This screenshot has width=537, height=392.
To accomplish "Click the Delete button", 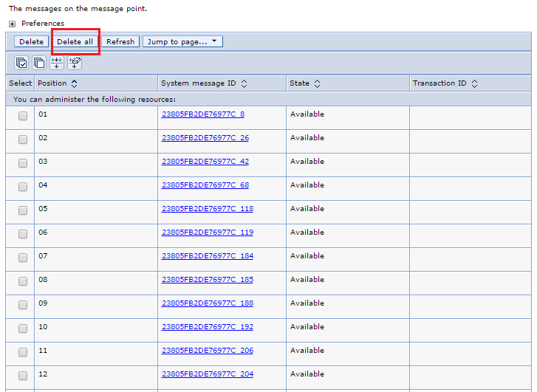I will pyautogui.click(x=31, y=42).
